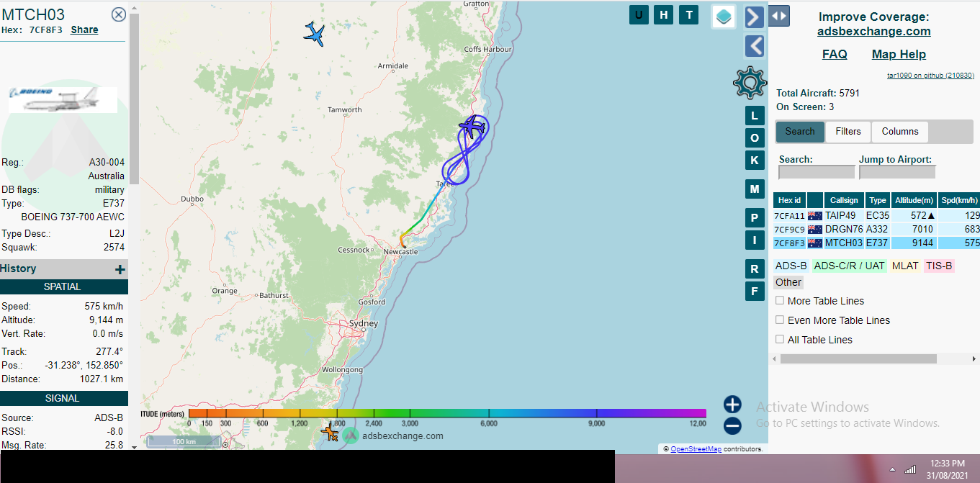Click the Other legend label
The height and width of the screenshot is (483, 980).
[x=788, y=282]
